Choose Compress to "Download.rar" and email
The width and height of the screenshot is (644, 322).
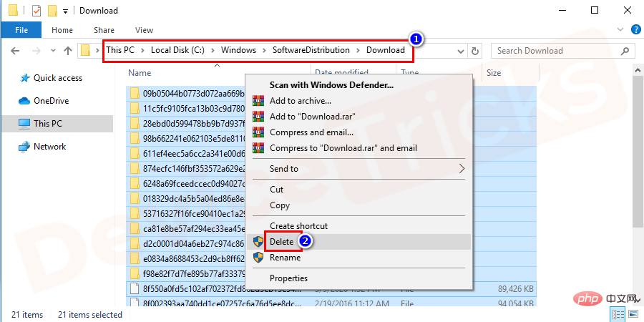click(x=358, y=148)
